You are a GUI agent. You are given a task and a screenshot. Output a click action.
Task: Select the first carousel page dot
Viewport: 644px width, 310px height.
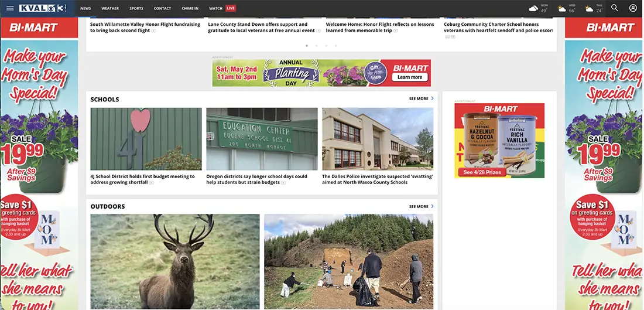pos(307,46)
